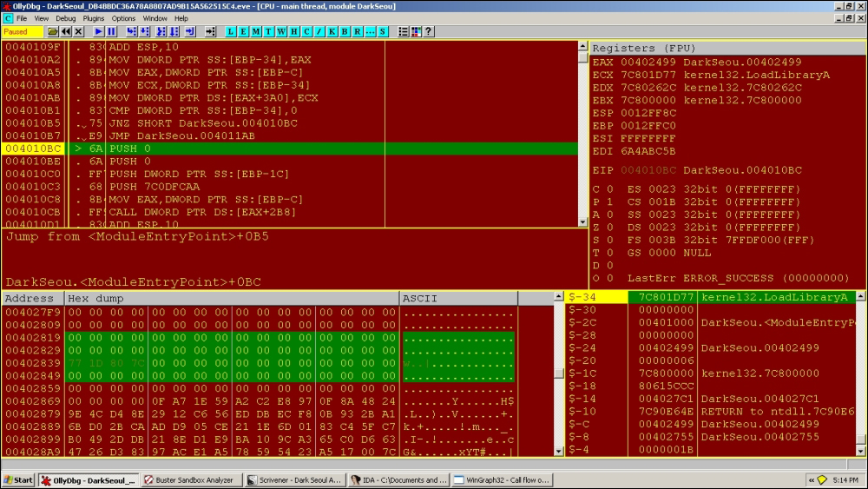Select the PUSH 7C0DFCAA instruction line
868x489 pixels.
tap(290, 187)
